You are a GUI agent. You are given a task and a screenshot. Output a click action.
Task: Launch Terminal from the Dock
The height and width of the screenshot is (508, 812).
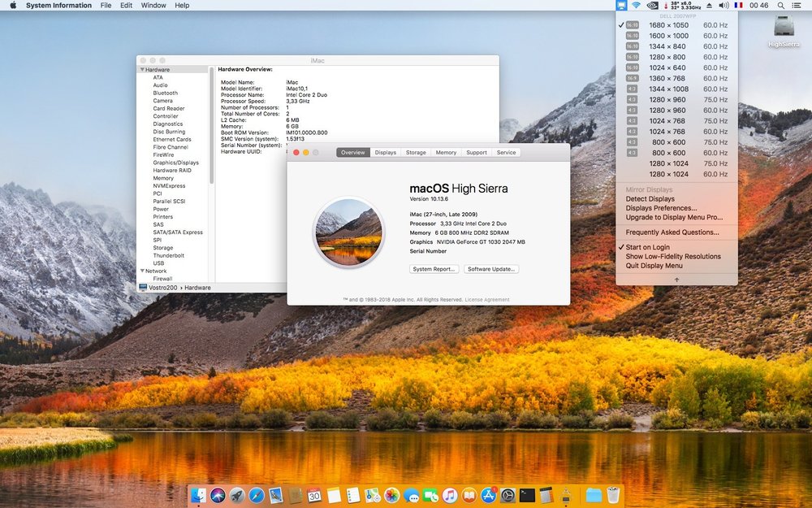[x=527, y=495]
